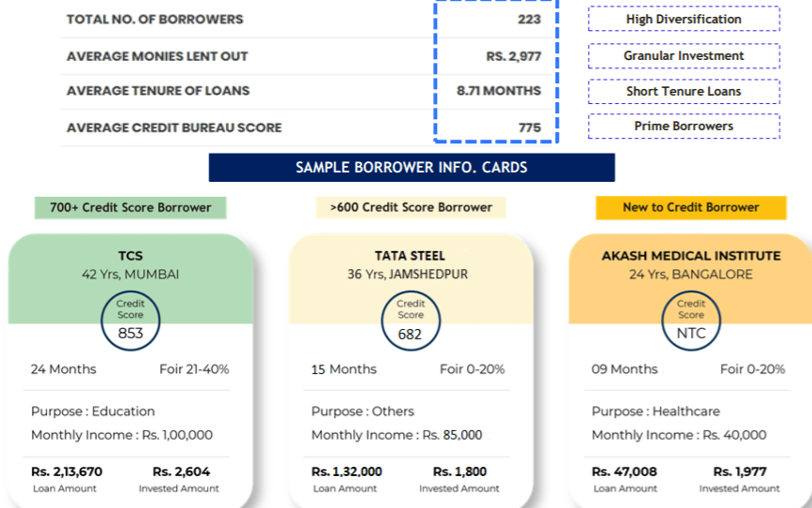This screenshot has width=812, height=508.
Task: Click 36 Yrs, Jamshedpur text
Action: tap(408, 275)
